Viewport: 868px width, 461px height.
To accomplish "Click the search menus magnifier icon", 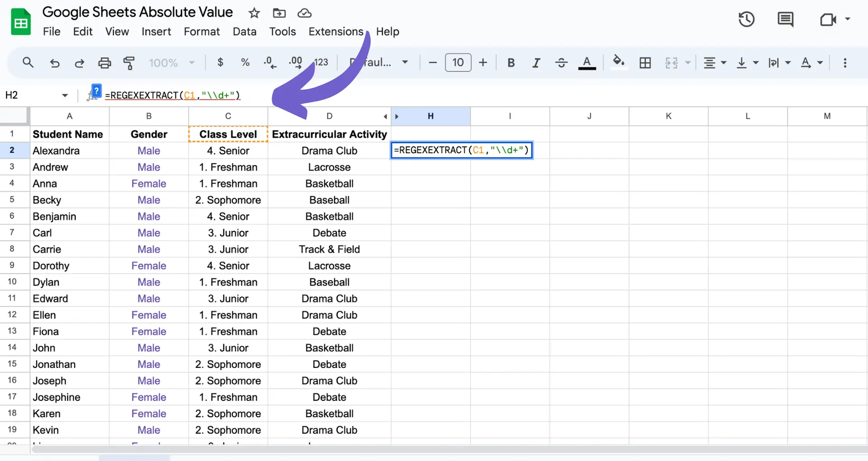I will click(x=28, y=62).
